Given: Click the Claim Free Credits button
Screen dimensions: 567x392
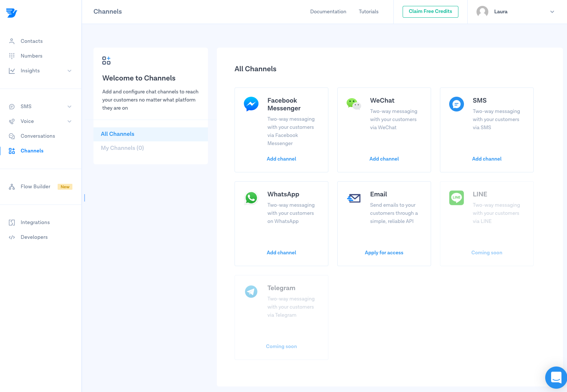Looking at the screenshot, I should click(x=430, y=11).
